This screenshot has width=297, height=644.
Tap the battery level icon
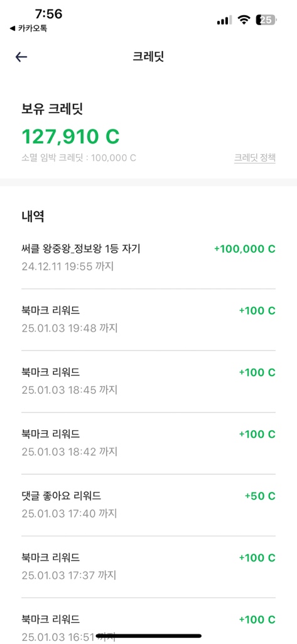(x=267, y=19)
